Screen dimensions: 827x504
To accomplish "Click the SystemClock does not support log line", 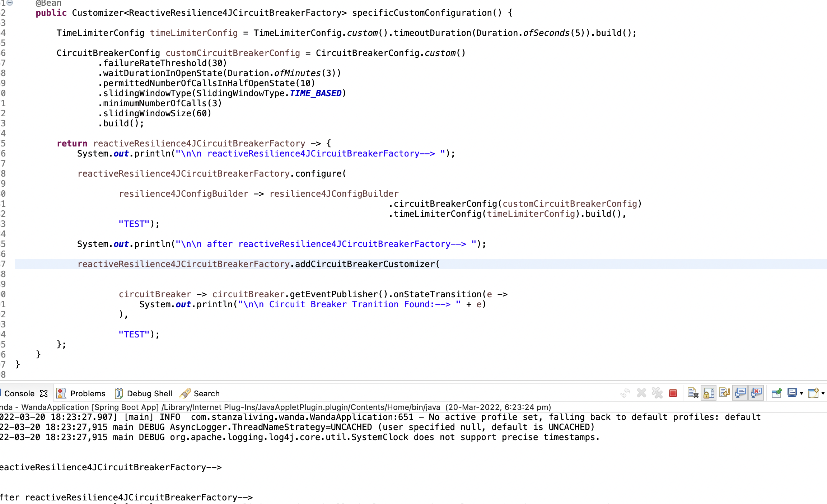I will tap(300, 437).
